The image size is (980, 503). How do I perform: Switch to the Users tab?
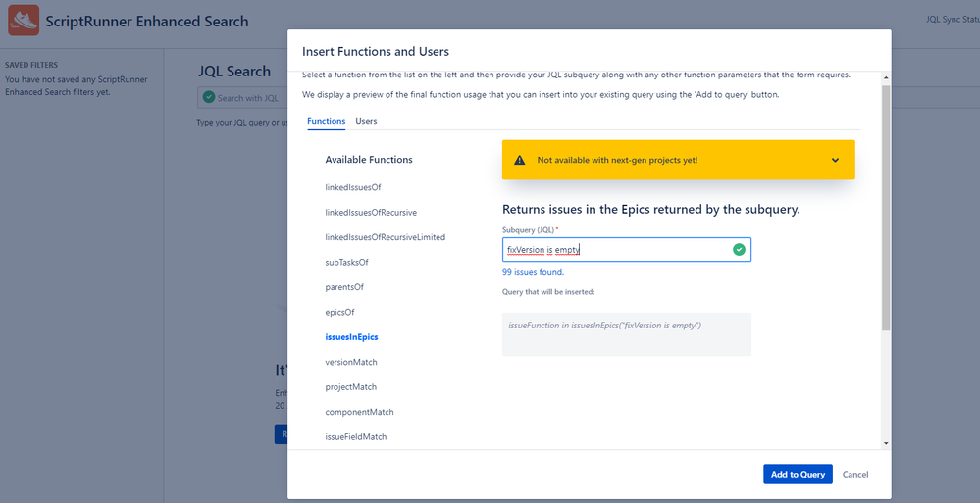366,121
